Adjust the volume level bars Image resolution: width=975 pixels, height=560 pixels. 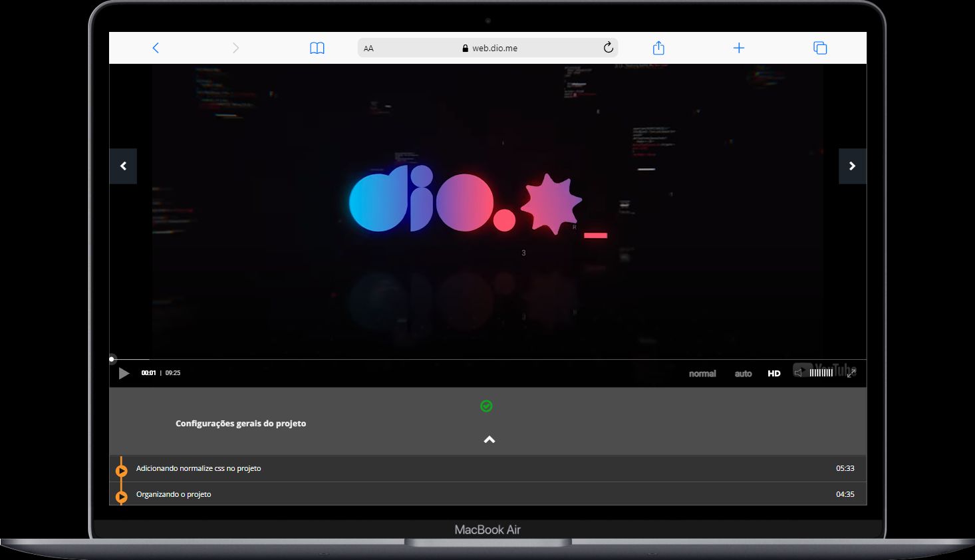click(x=821, y=372)
